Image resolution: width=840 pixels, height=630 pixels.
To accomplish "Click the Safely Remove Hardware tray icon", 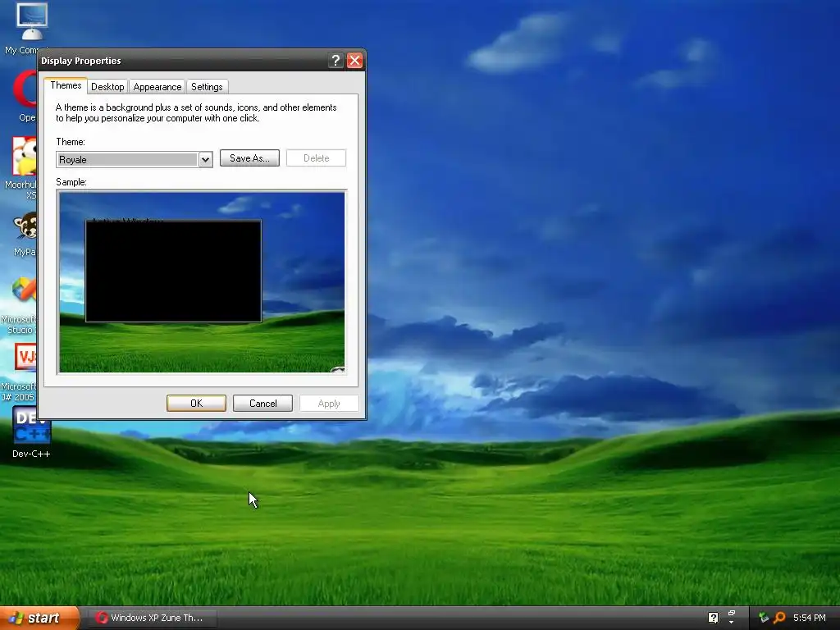I will pos(764,618).
